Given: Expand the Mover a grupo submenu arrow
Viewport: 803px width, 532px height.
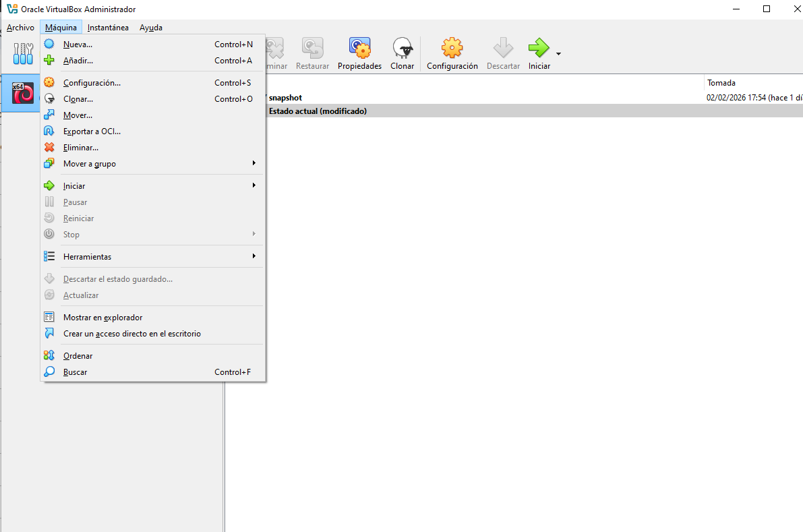Looking at the screenshot, I should coord(254,162).
